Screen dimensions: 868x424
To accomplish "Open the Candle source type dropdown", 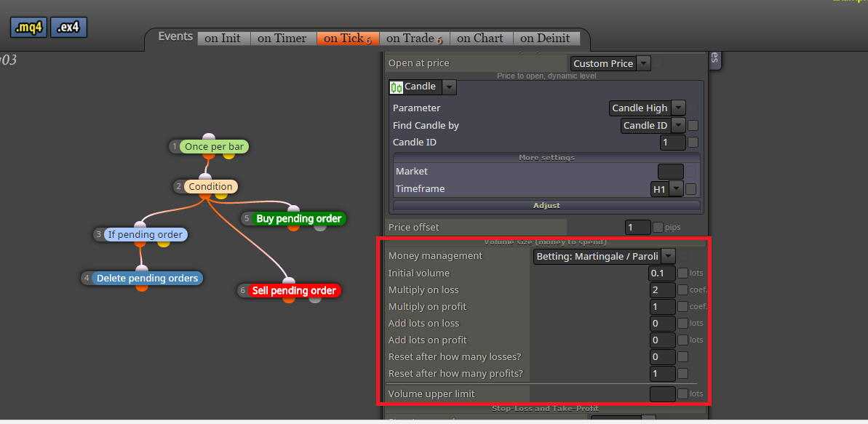I will [450, 87].
